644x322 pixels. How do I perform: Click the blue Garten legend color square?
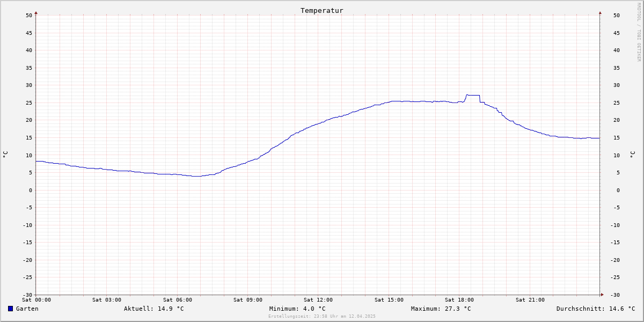click(x=10, y=309)
